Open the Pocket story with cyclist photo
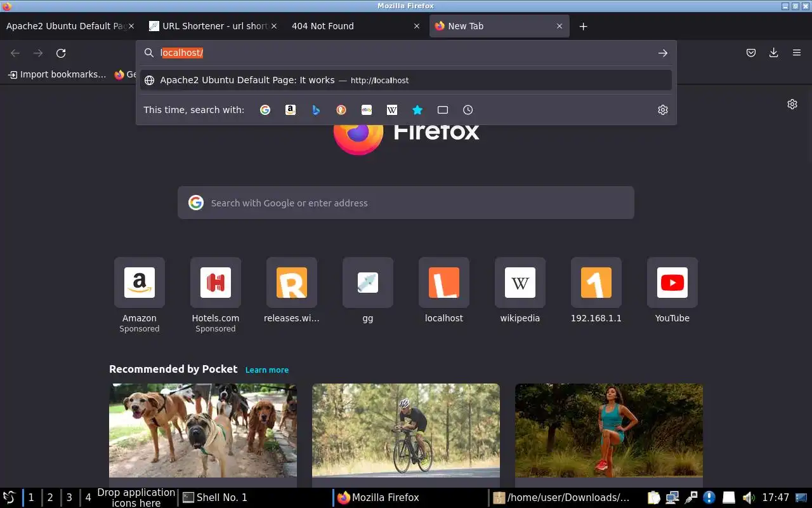The height and width of the screenshot is (508, 812). click(x=406, y=431)
